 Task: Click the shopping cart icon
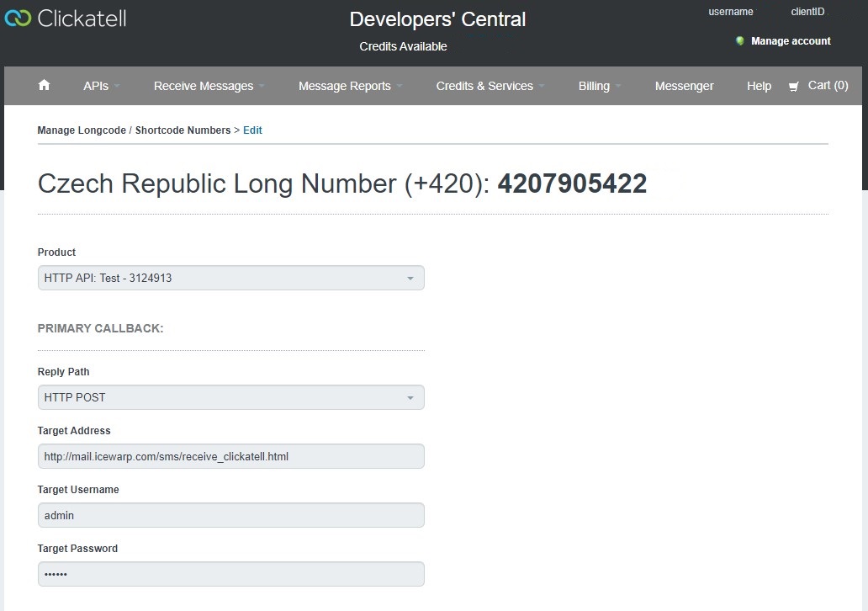click(793, 87)
